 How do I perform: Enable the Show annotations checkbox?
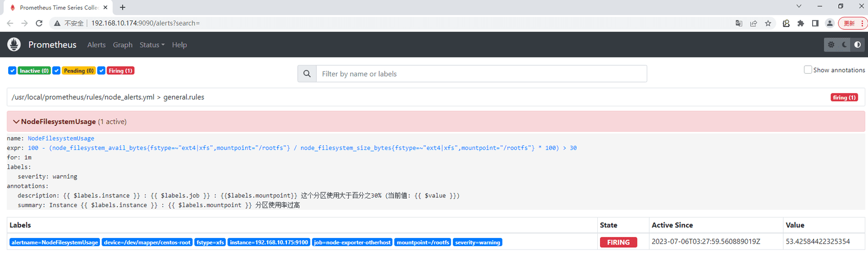808,69
